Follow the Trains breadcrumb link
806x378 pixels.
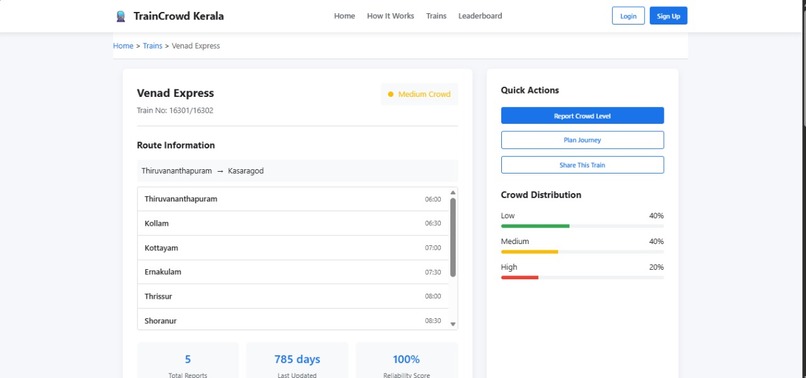click(x=153, y=46)
